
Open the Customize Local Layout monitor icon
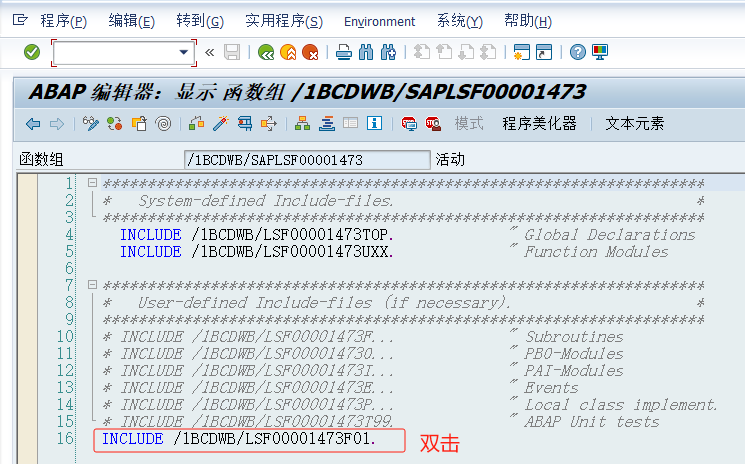(x=600, y=52)
